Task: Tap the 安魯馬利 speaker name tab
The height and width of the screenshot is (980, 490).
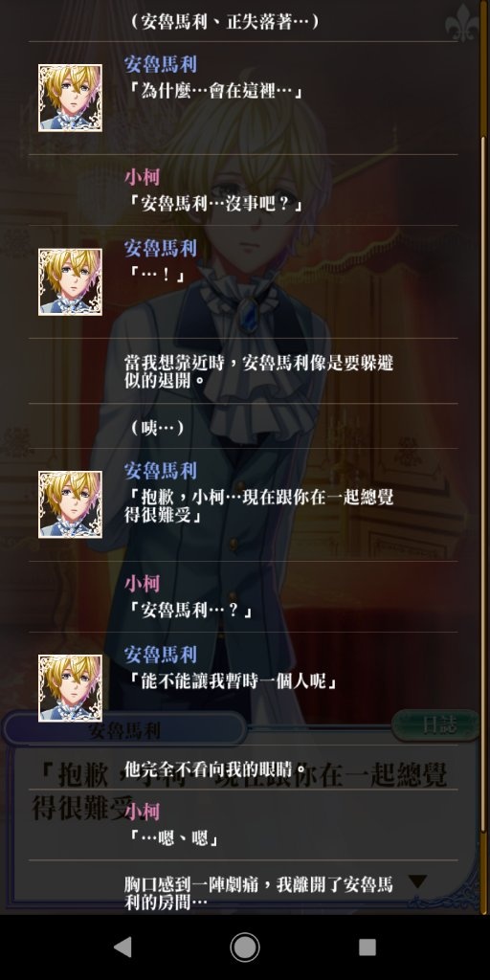Action: point(124,729)
